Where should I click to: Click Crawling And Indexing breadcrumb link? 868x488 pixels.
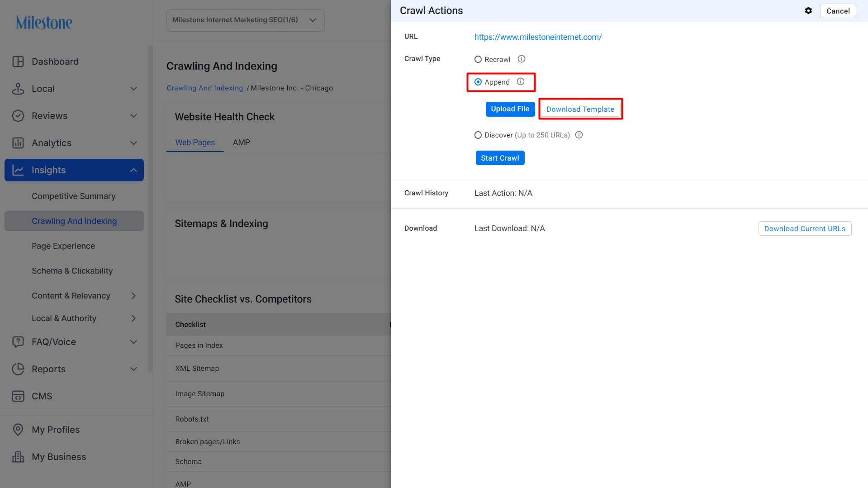click(204, 88)
